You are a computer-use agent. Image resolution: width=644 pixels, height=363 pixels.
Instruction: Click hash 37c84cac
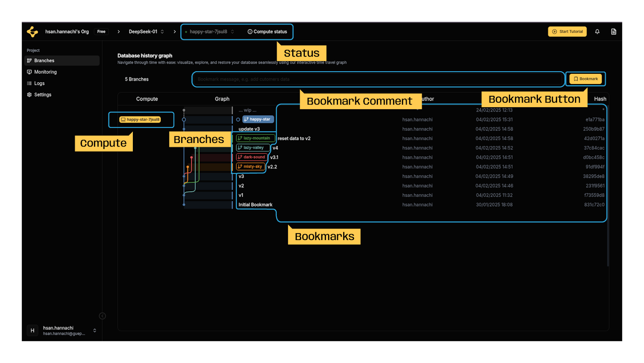(x=594, y=148)
